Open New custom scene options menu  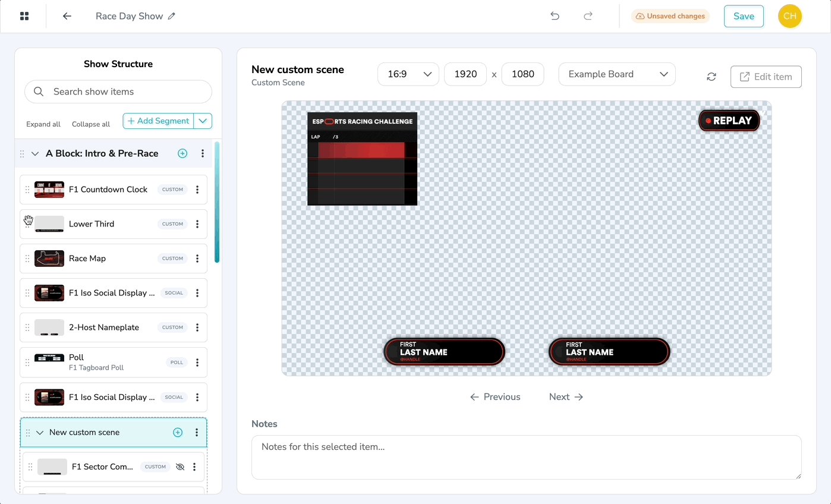pos(197,433)
